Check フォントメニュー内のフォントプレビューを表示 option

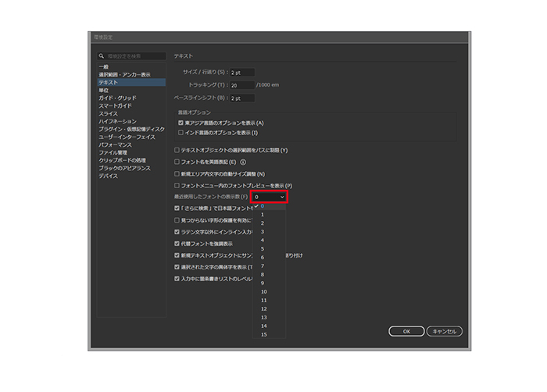177,185
